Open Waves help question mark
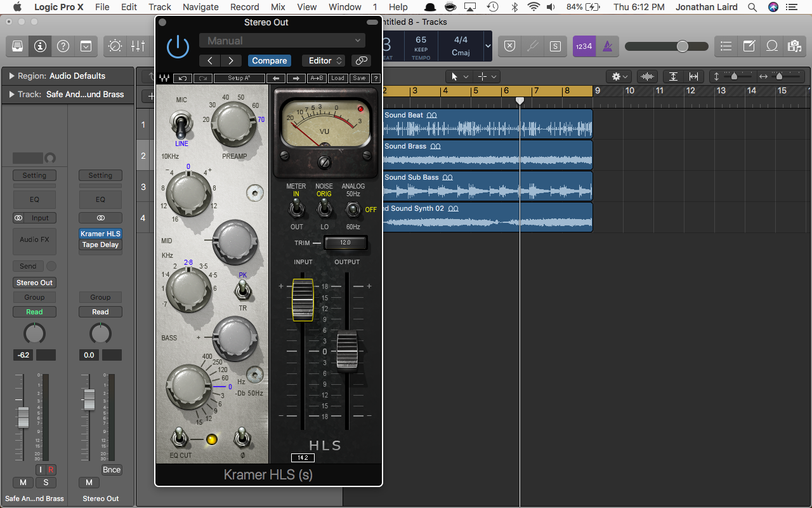 pyautogui.click(x=376, y=78)
